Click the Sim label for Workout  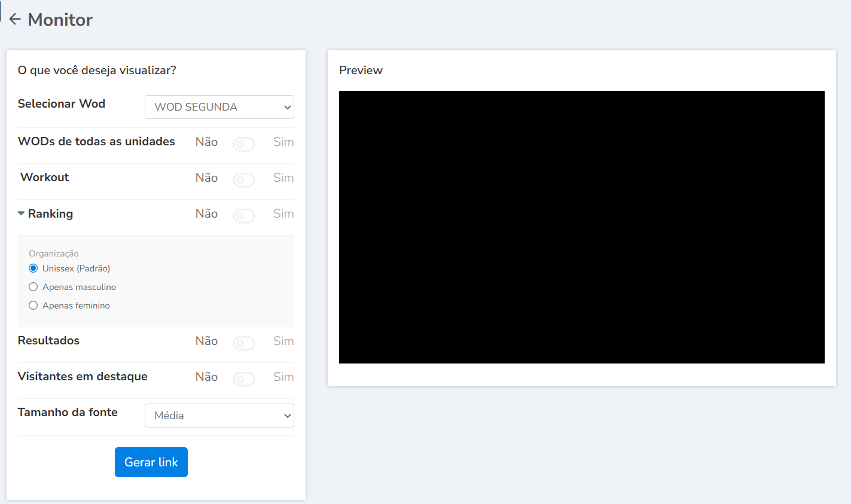pyautogui.click(x=283, y=178)
